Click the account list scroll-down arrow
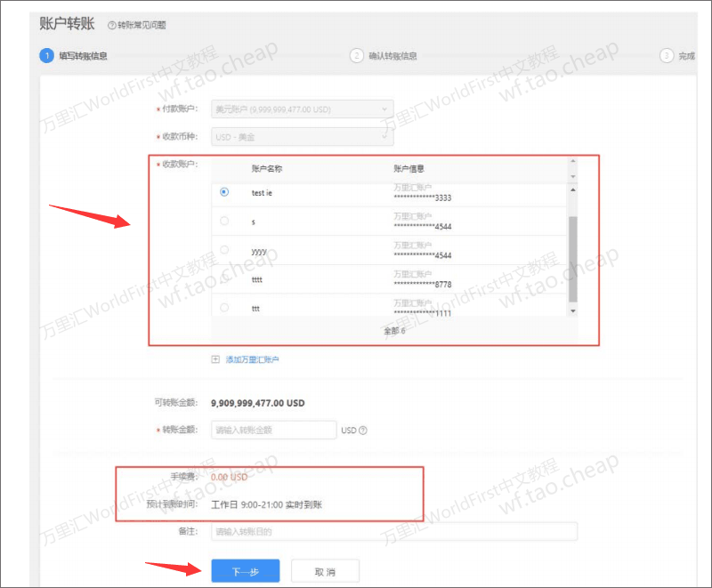The image size is (712, 588). pyautogui.click(x=573, y=310)
